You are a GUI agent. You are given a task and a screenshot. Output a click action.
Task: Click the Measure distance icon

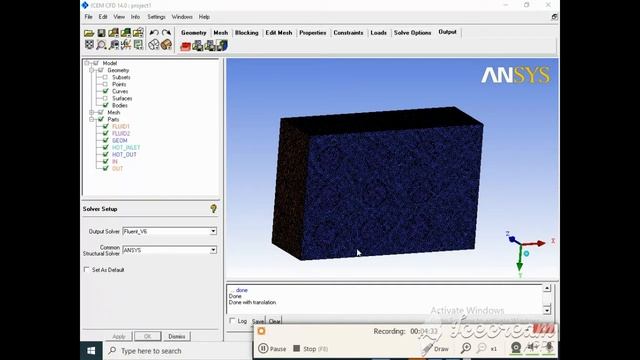tap(114, 45)
